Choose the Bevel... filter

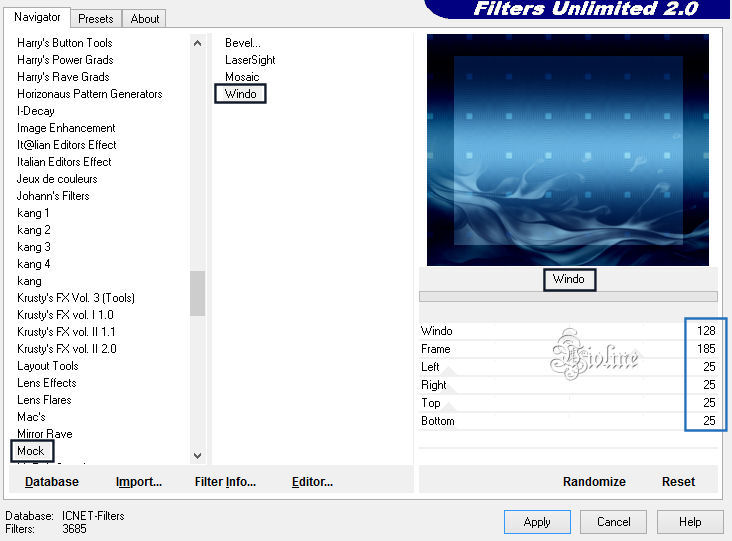(x=243, y=43)
